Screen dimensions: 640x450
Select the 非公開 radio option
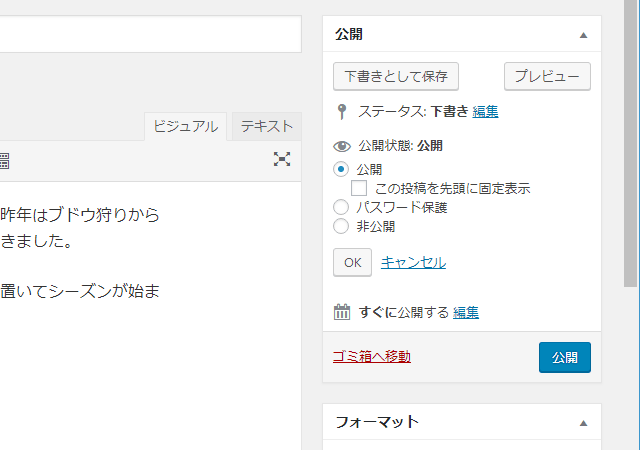[x=341, y=226]
